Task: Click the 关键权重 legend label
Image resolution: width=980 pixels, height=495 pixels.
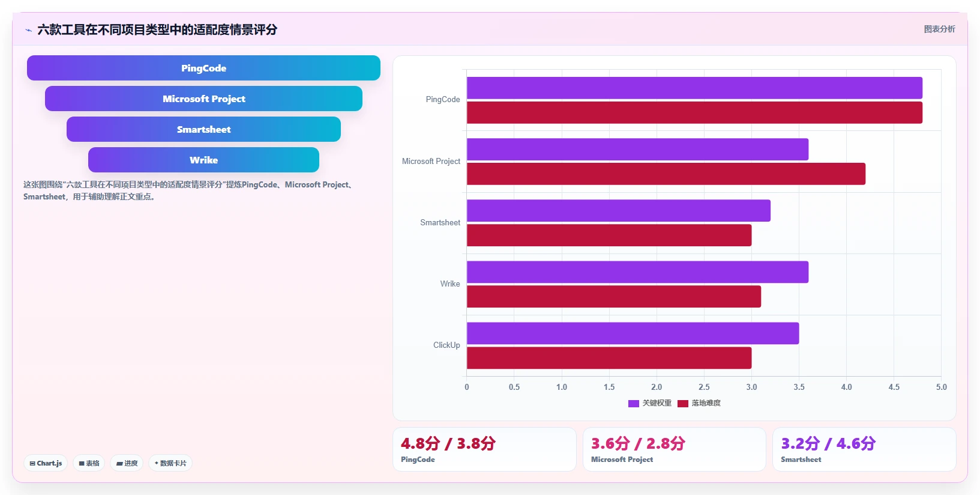Action: click(x=657, y=403)
